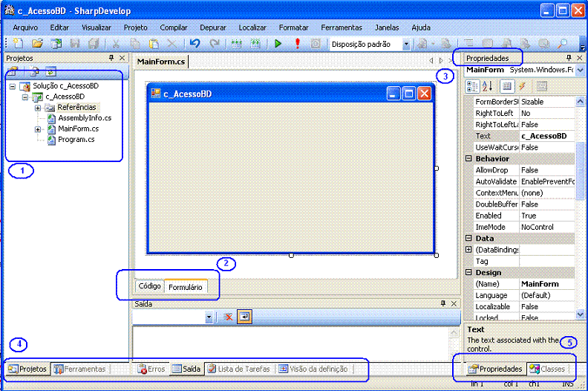Click the show all files icon in Projetos
Viewport: 588px width, 391px height.
(34, 71)
